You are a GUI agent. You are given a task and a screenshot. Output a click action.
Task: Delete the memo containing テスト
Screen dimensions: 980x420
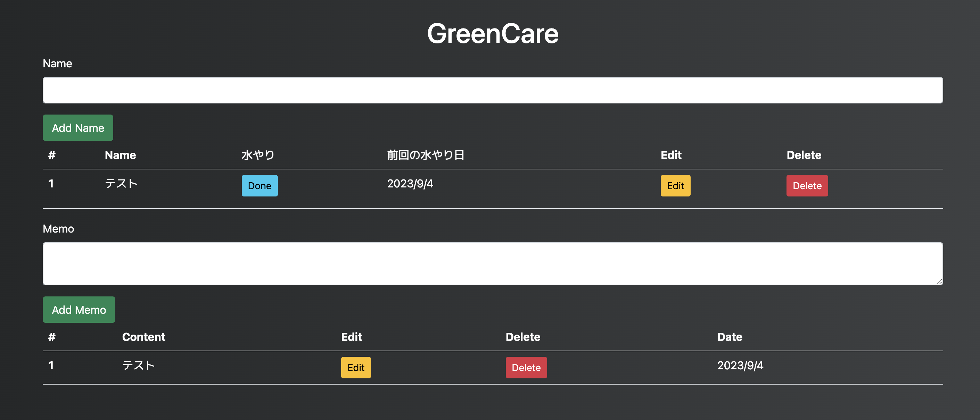click(526, 367)
